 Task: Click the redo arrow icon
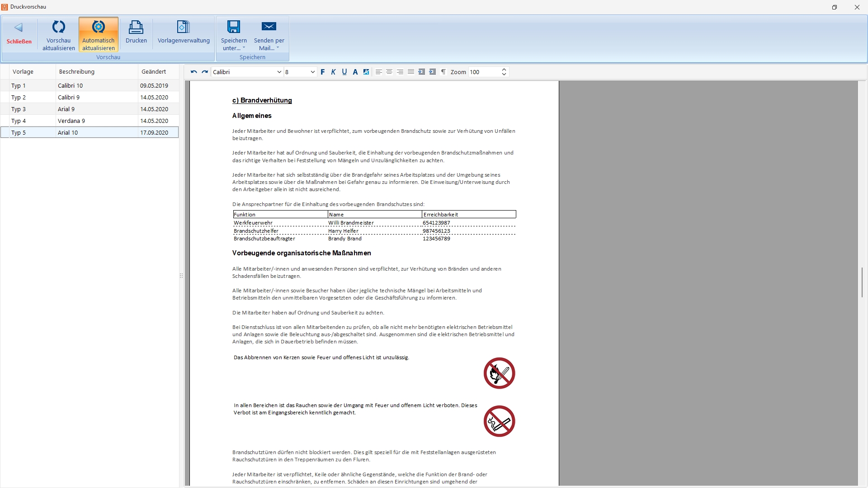click(x=205, y=72)
